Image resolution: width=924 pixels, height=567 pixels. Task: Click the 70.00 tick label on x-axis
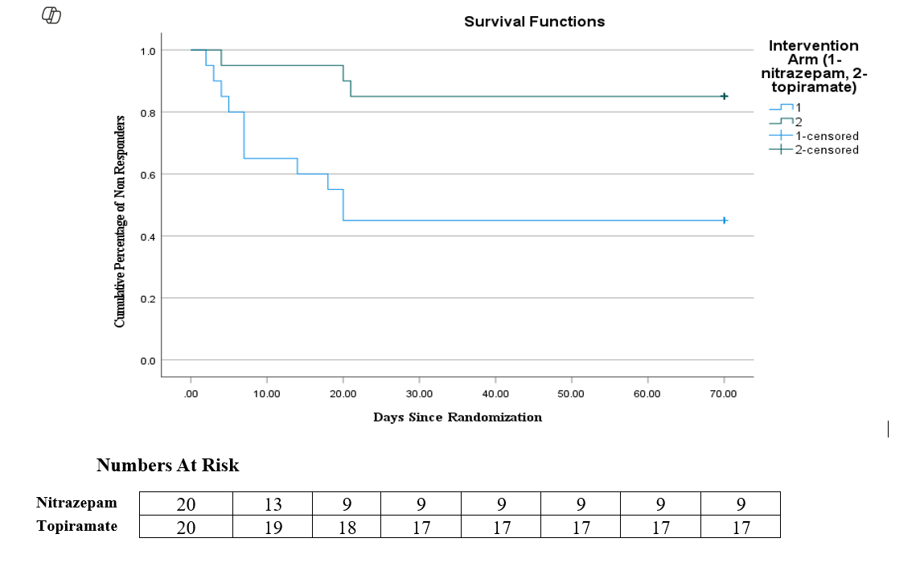(724, 394)
